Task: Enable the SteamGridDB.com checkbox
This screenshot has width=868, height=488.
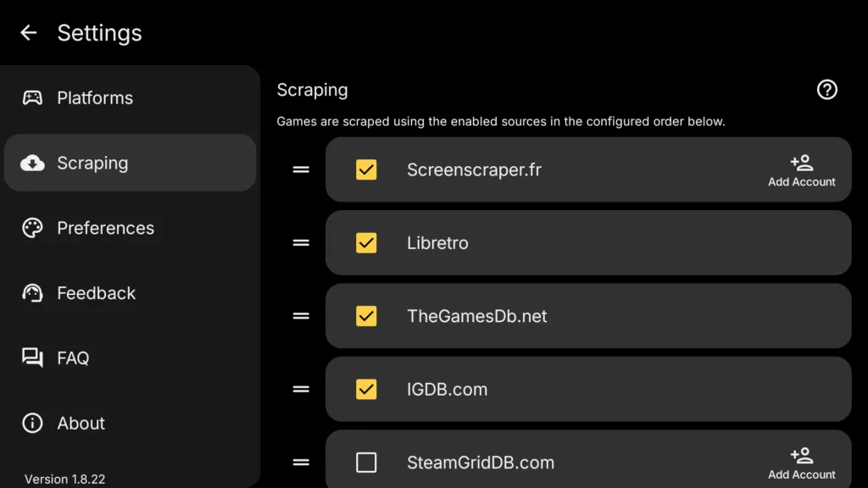Action: coord(366,462)
